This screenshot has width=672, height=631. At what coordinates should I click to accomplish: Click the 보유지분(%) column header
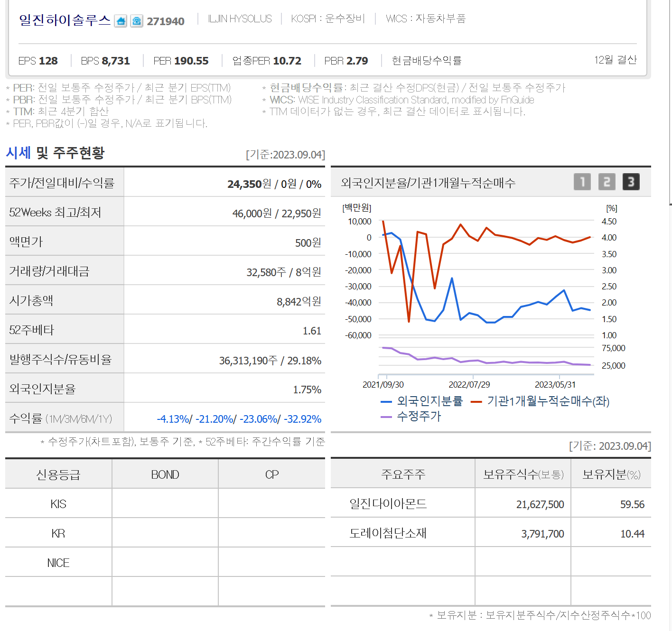point(611,474)
